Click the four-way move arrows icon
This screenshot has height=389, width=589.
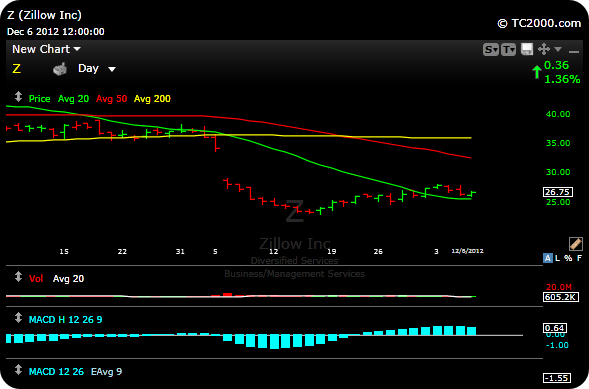(544, 49)
